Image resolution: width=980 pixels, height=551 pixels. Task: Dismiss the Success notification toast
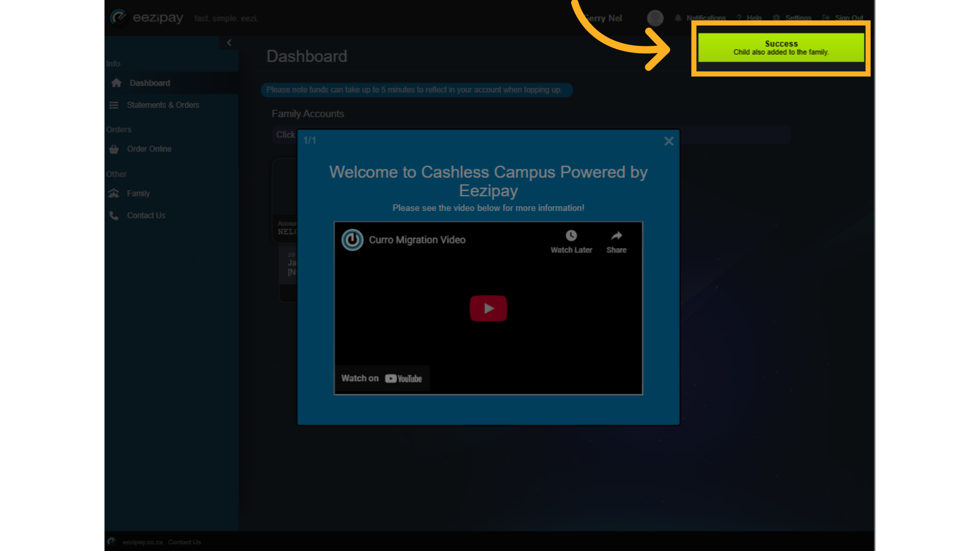781,47
